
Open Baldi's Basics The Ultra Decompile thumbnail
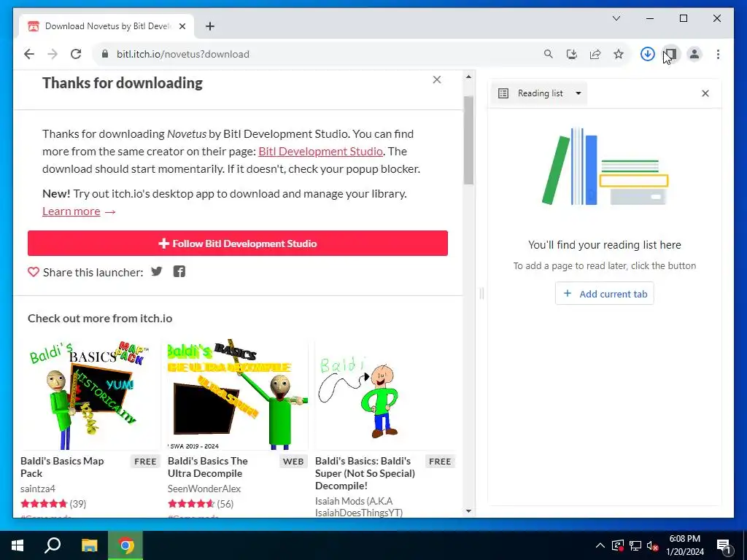[238, 394]
